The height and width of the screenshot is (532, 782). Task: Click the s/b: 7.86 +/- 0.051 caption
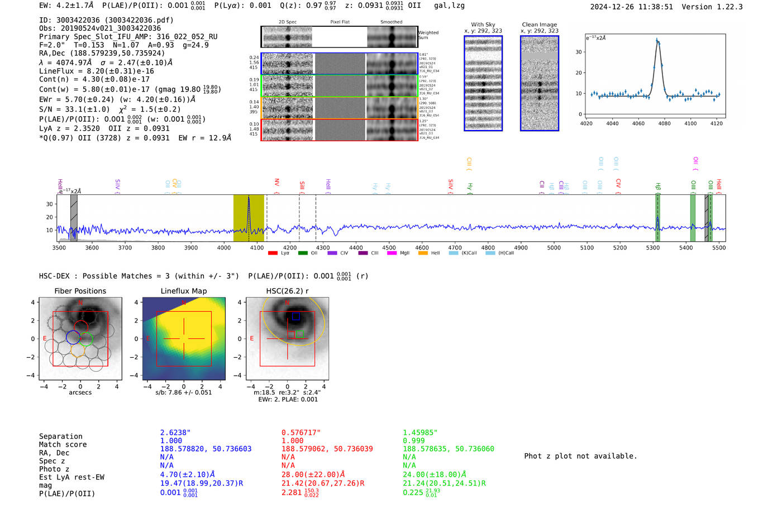tap(184, 392)
